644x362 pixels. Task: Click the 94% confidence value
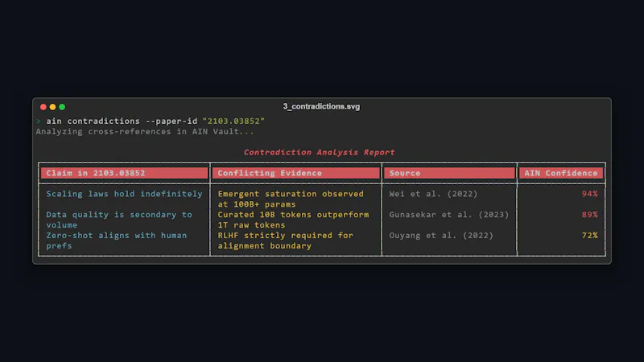(x=589, y=194)
